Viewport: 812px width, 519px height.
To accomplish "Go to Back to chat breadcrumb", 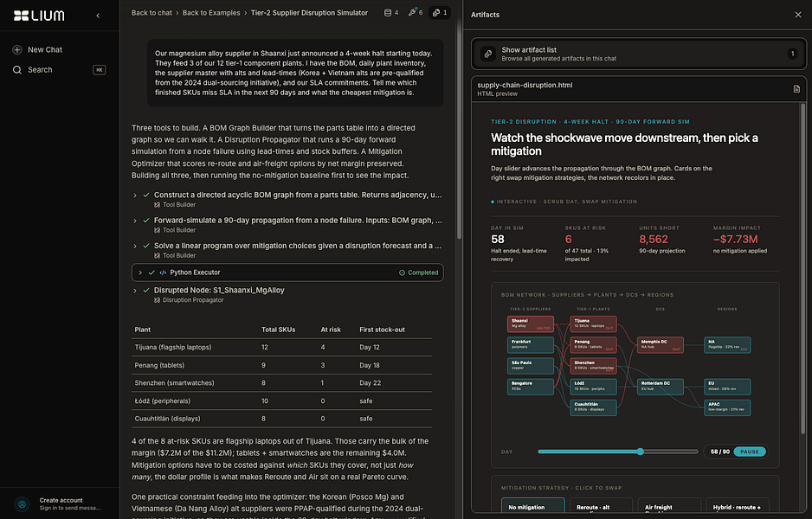I will click(x=151, y=12).
